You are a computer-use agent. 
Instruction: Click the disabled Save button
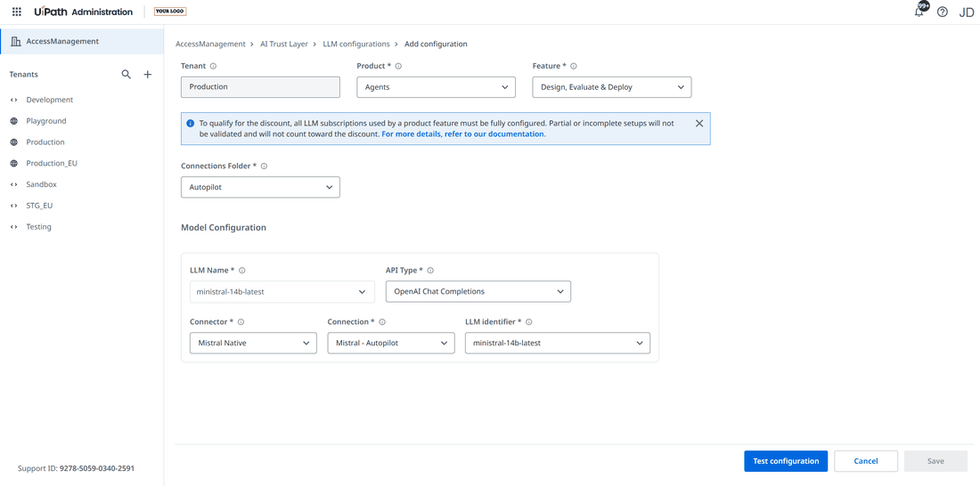935,461
